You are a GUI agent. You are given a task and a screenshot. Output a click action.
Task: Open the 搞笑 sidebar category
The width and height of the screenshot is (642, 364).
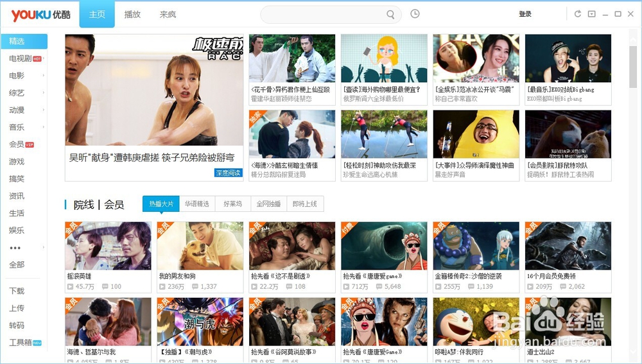pos(17,178)
